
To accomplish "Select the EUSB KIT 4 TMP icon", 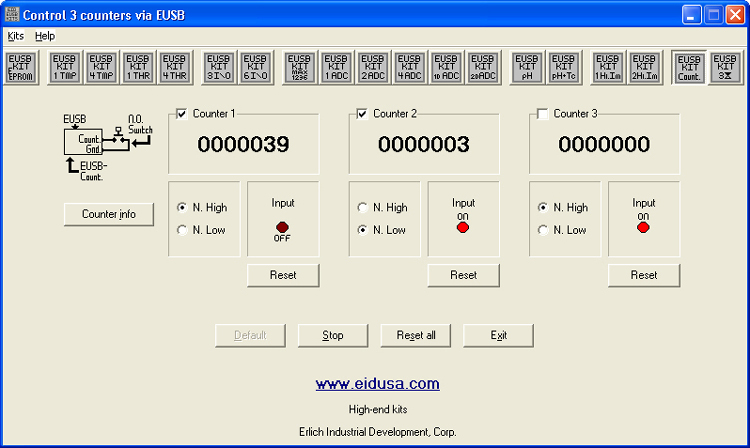I will 101,67.
